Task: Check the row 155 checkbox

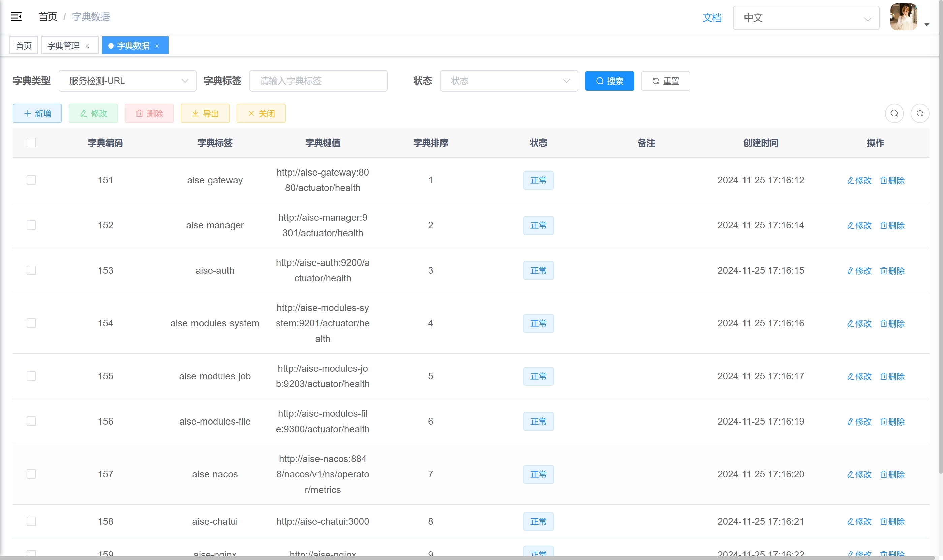Action: click(x=31, y=376)
